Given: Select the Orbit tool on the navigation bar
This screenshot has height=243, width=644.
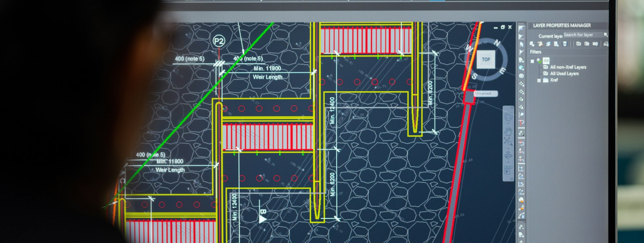Looking at the screenshot, I should point(509,155).
